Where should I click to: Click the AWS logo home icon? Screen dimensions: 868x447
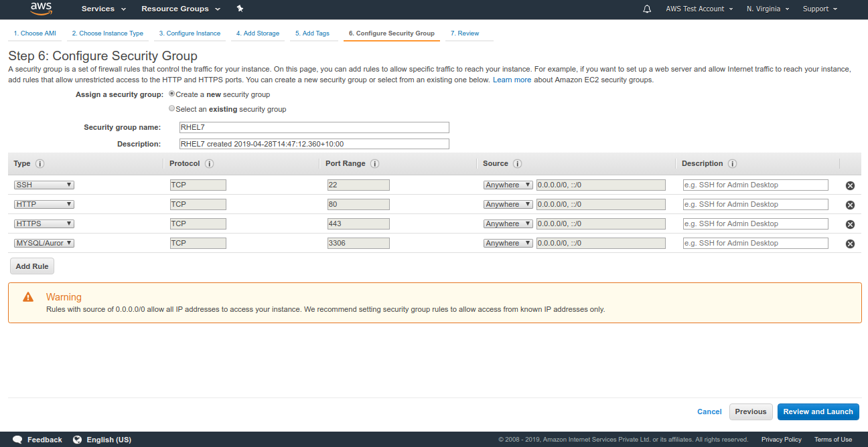tap(42, 9)
